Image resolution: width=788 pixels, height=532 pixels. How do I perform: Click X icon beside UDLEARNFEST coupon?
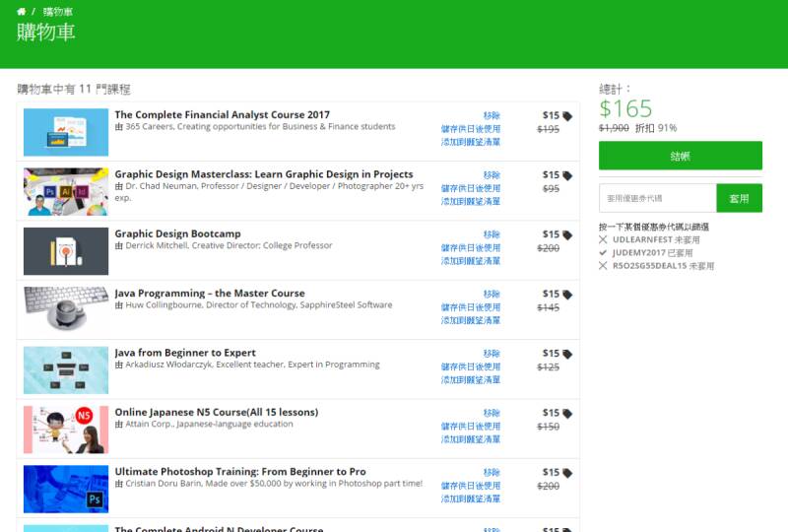click(603, 239)
